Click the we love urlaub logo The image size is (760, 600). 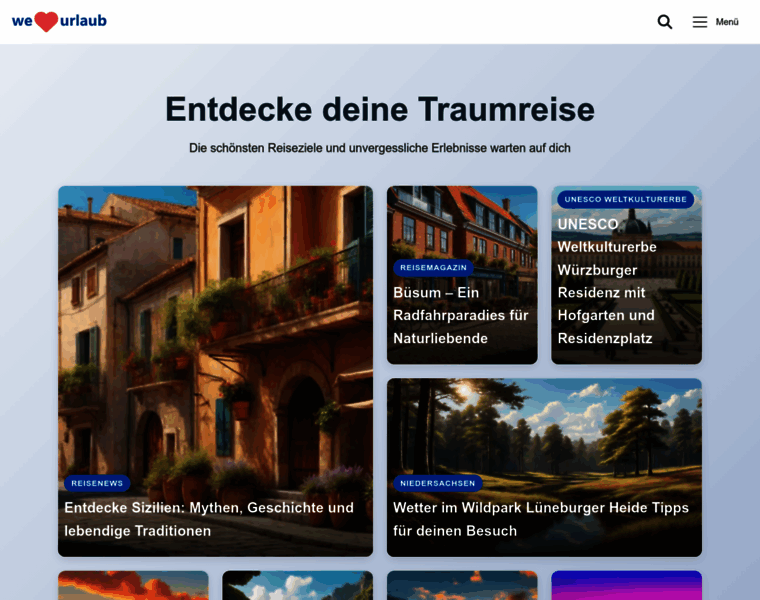point(59,21)
